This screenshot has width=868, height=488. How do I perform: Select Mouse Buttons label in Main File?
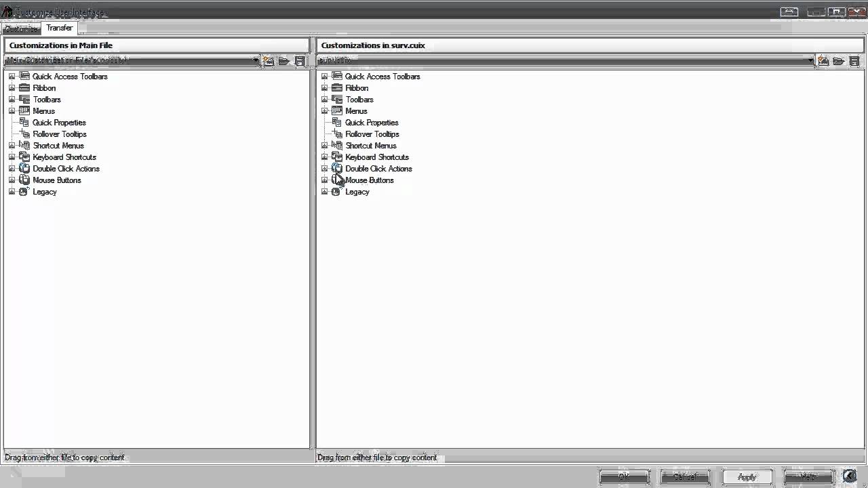[x=57, y=180]
